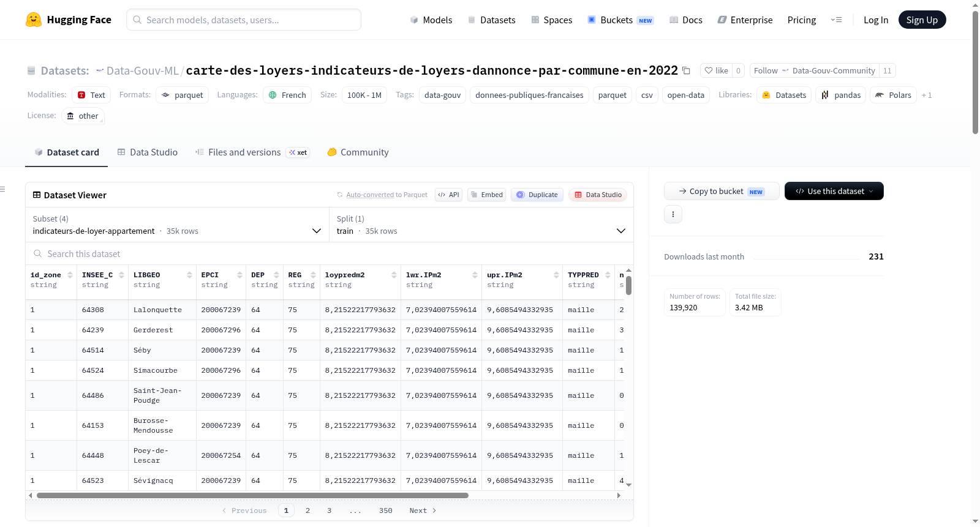Focus the Search this dataset field
The image size is (980, 527).
coord(330,253)
